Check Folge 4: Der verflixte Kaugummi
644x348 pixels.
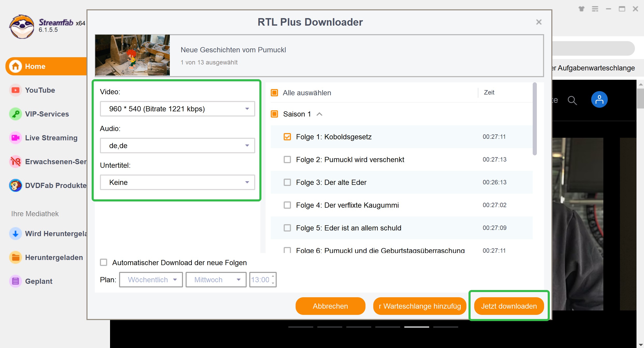point(287,205)
